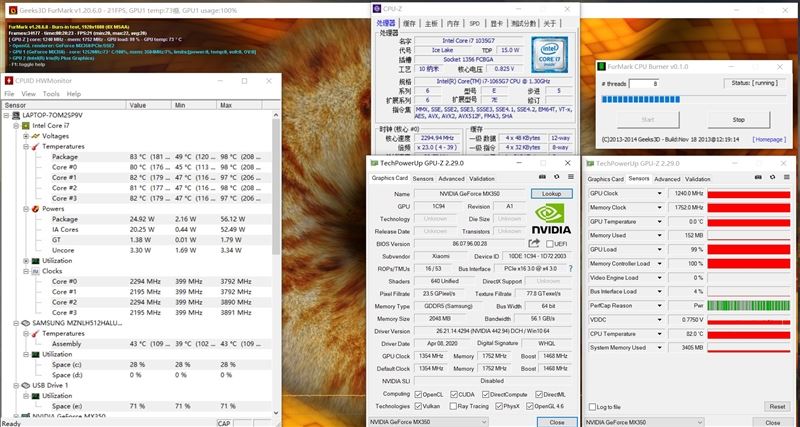Click the # threads input field

pyautogui.click(x=644, y=83)
